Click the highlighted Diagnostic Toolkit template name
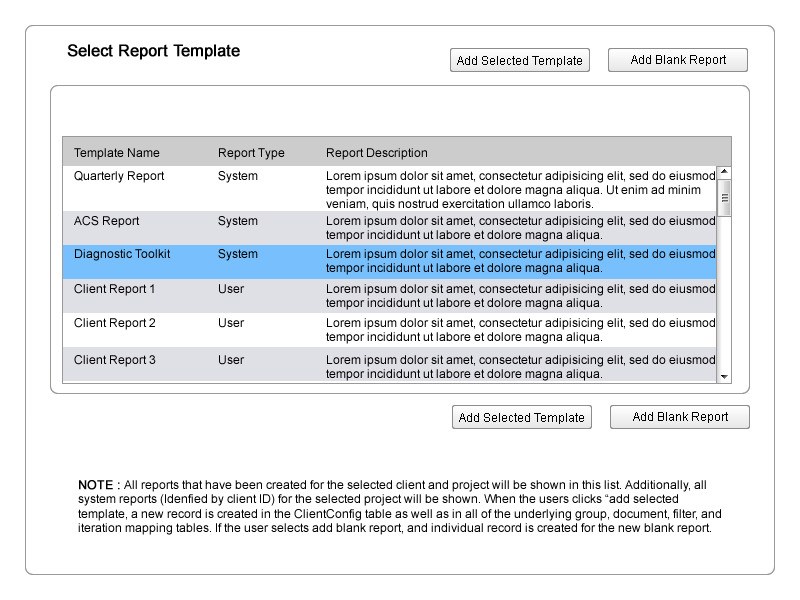The height and width of the screenshot is (600, 800). 122,254
